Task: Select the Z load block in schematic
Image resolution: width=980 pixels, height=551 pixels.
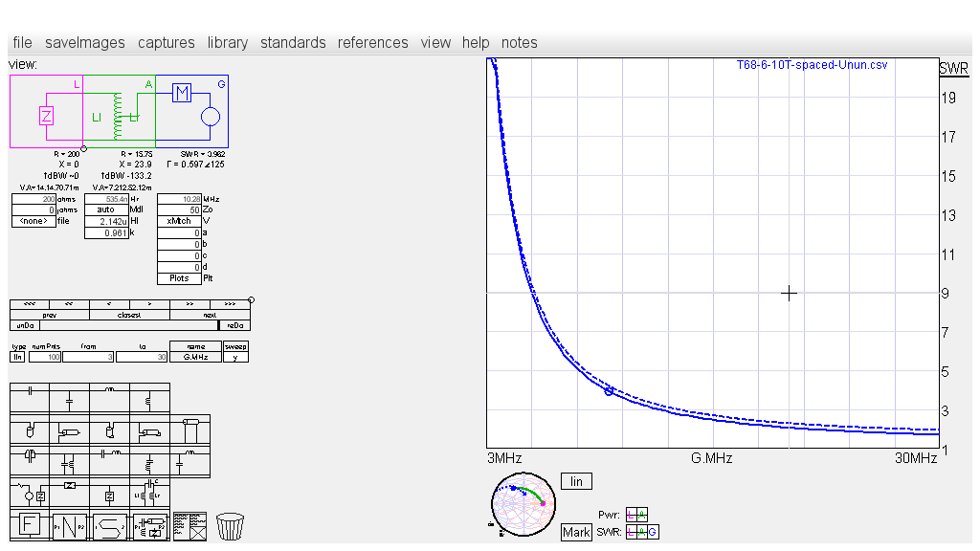Action: (46, 116)
